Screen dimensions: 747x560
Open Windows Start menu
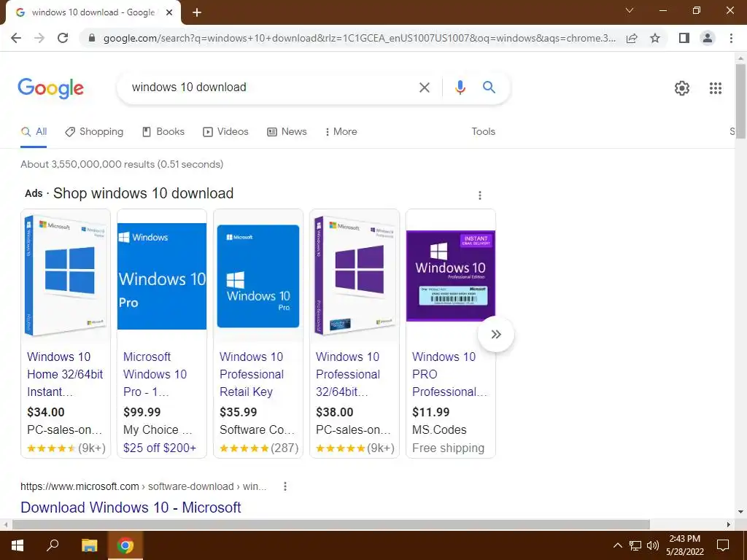click(18, 545)
